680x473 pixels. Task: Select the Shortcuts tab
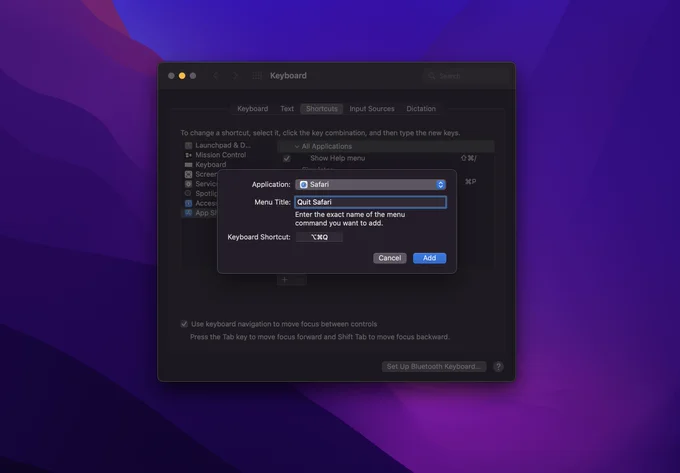(x=322, y=109)
